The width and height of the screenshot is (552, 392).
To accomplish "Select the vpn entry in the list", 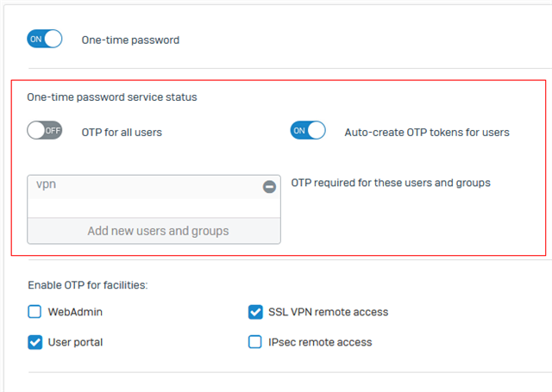I will 154,187.
